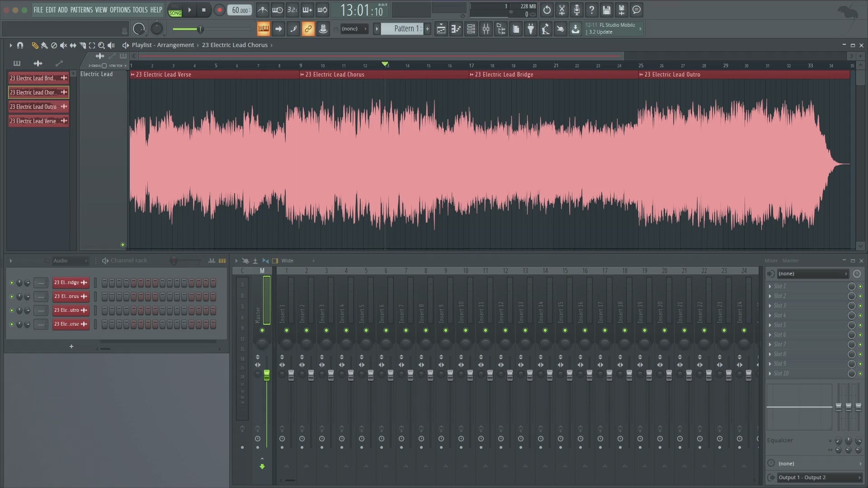
Task: Stop playback with the stop button
Action: click(204, 10)
